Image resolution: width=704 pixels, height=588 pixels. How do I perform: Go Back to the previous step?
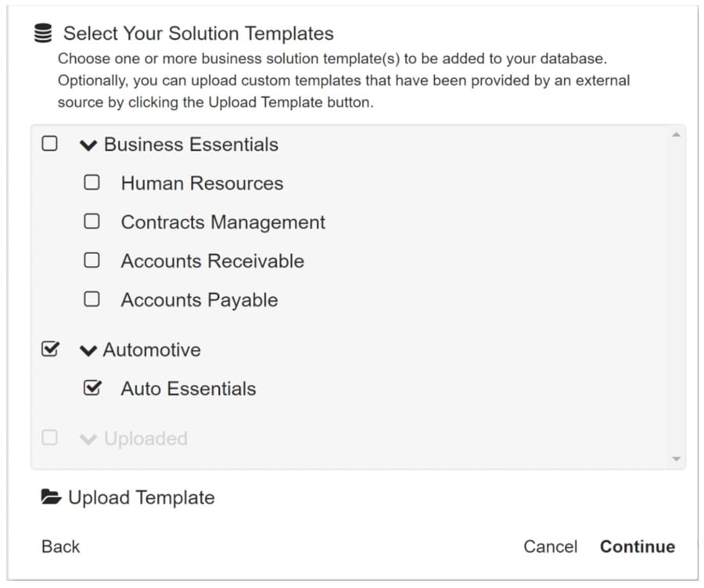click(x=60, y=547)
